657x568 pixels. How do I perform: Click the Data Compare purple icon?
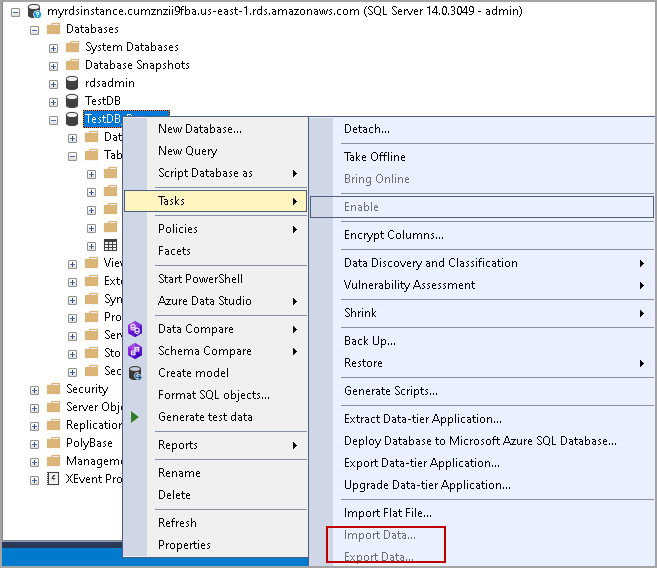(135, 329)
